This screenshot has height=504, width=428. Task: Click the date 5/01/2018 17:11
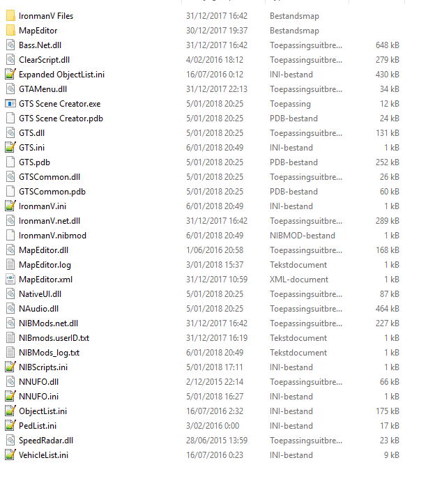(x=214, y=367)
